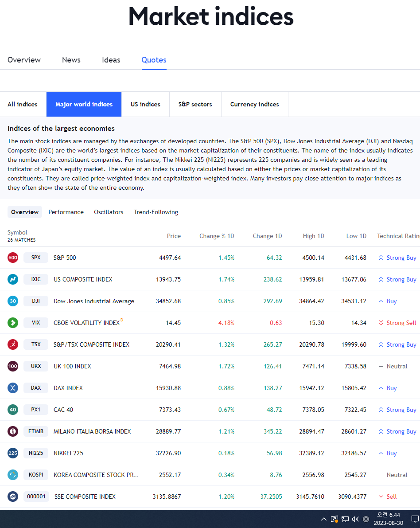Open the TSX ticker badge
The image size is (420, 528).
[36, 344]
